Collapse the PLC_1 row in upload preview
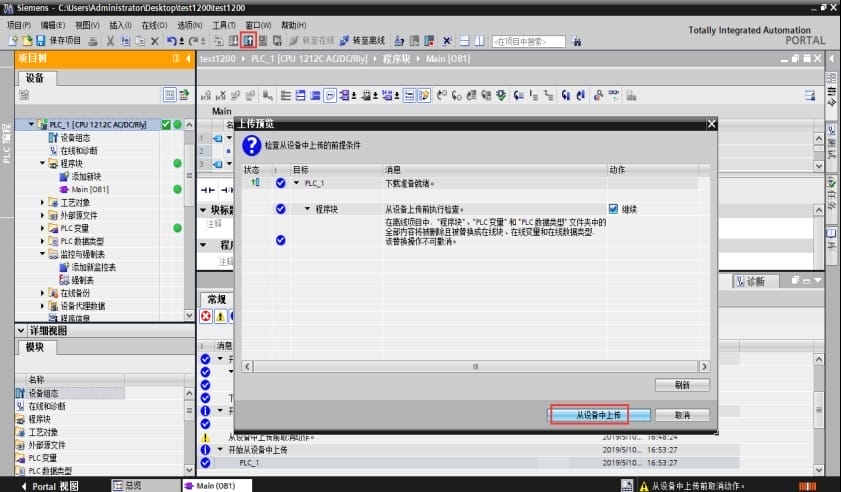Image resolution: width=841 pixels, height=492 pixels. coord(297,183)
